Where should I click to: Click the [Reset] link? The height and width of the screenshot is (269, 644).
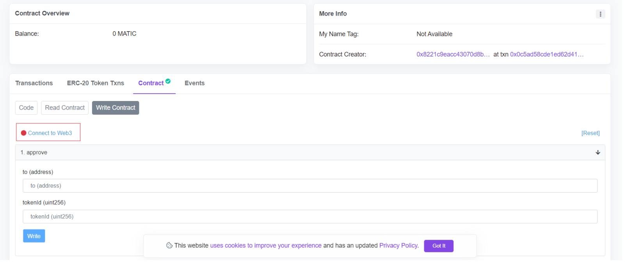tap(590, 133)
